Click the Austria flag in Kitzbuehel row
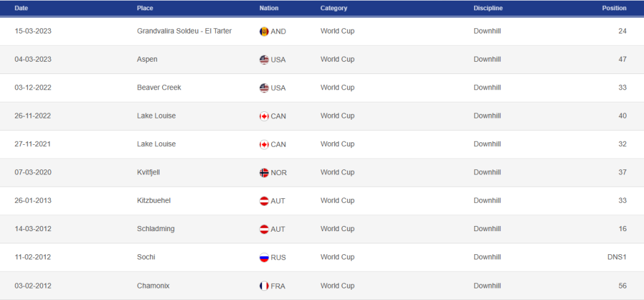Image resolution: width=644 pixels, height=300 pixels. tap(264, 201)
